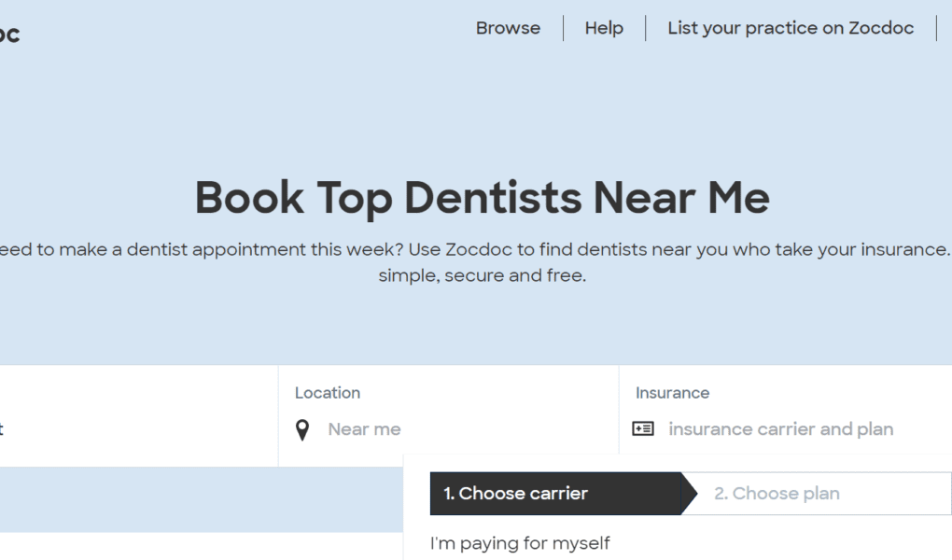Click the Insurance field label

click(672, 393)
